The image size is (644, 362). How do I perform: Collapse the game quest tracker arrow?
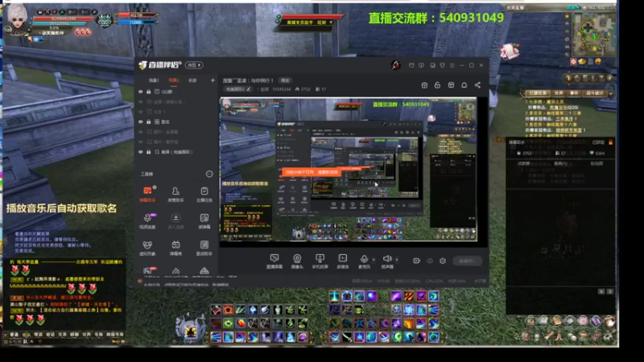(611, 93)
